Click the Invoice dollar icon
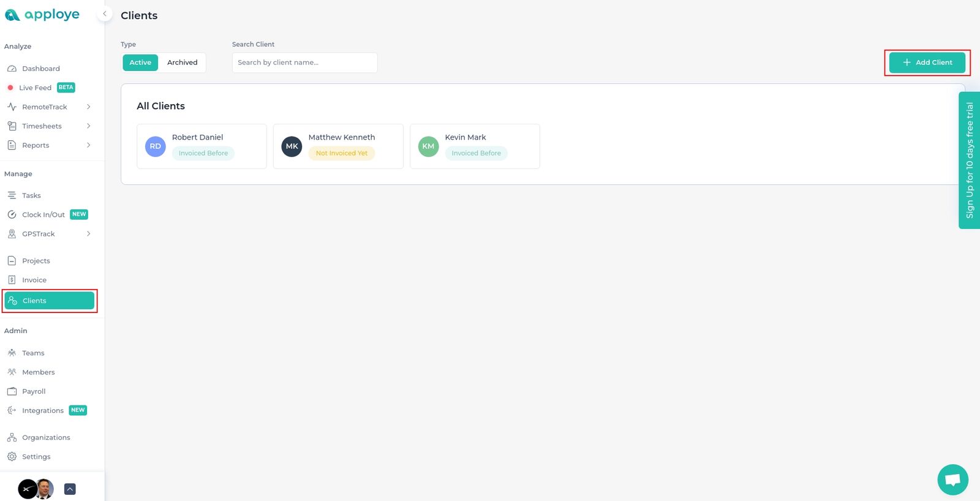This screenshot has height=501, width=980. pos(12,280)
